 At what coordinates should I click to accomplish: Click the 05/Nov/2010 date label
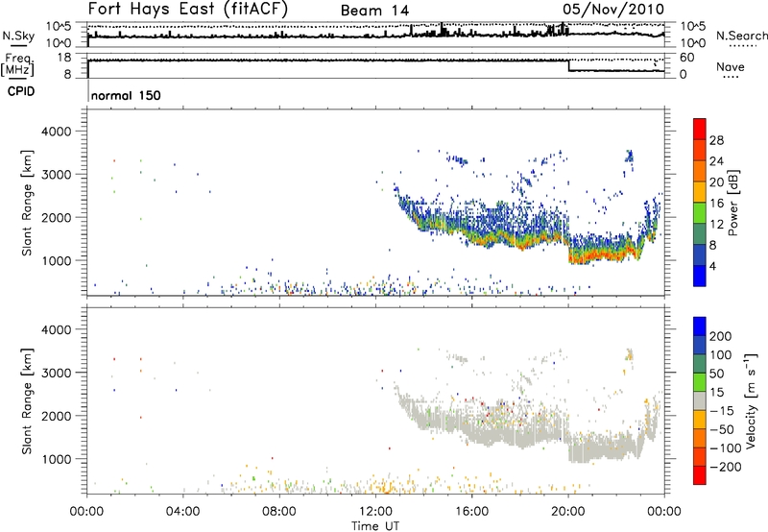coord(613,9)
